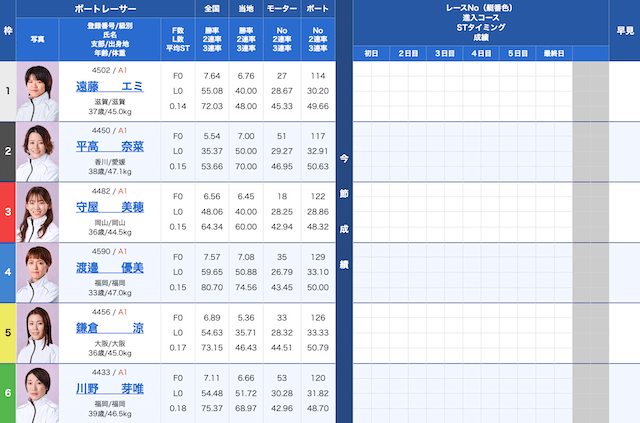This screenshot has width=640, height=423.
Task: Click boat number 129
Action: (x=318, y=257)
